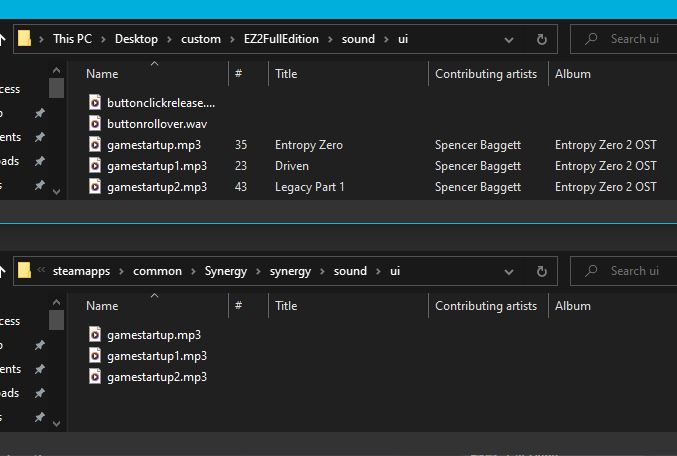Click the gamestartup2.mp3 file icon in the Synergy folder
677x456 pixels.
[x=95, y=377]
